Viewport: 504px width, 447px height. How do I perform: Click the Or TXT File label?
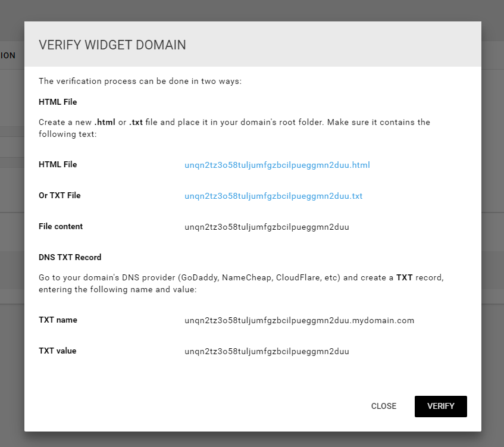click(x=60, y=195)
